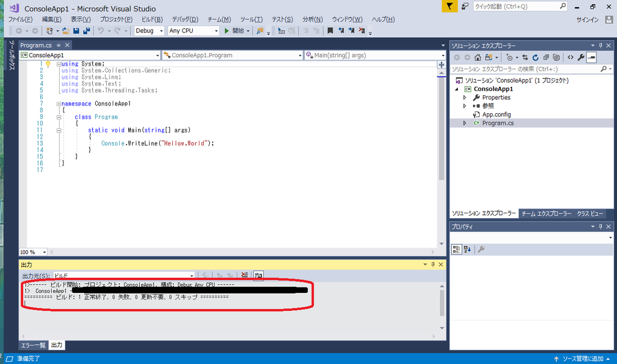The width and height of the screenshot is (617, 364).
Task: Go to the previous bookmark icon
Action: (341, 31)
